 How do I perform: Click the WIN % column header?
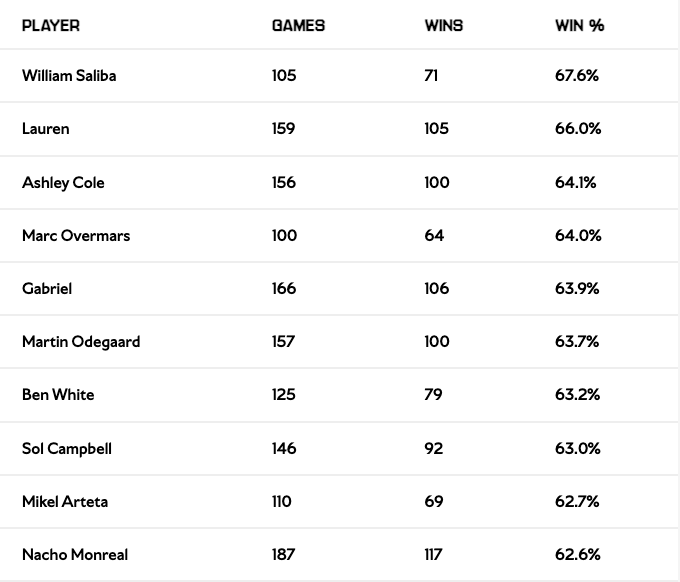tap(580, 25)
